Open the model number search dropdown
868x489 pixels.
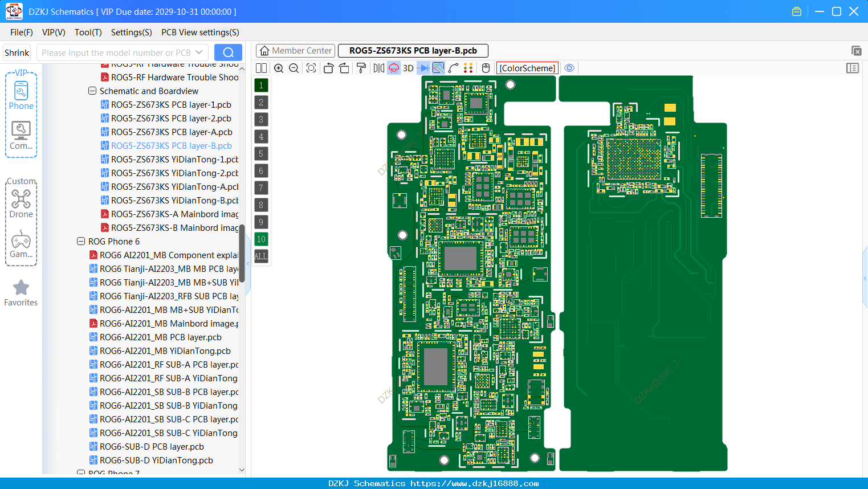[199, 52]
